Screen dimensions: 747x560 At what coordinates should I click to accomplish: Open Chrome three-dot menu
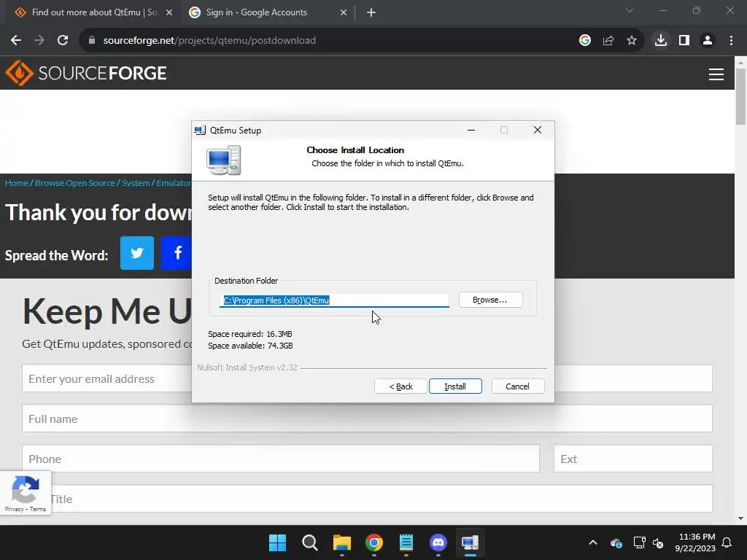pyautogui.click(x=731, y=41)
